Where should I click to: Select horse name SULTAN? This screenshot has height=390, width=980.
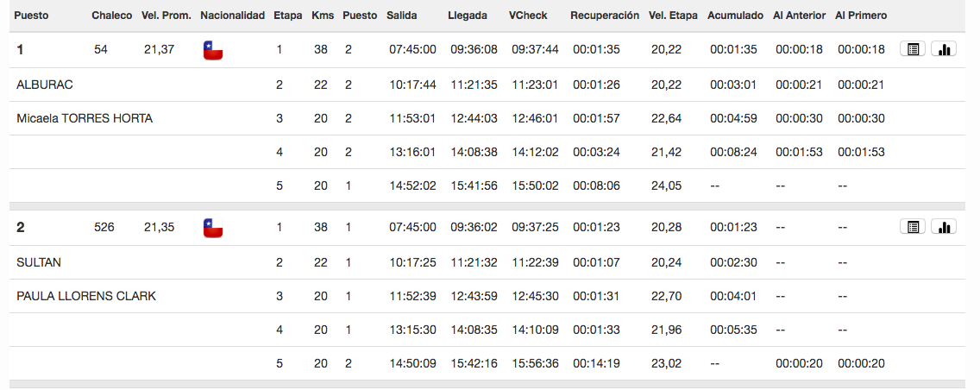[x=39, y=263]
